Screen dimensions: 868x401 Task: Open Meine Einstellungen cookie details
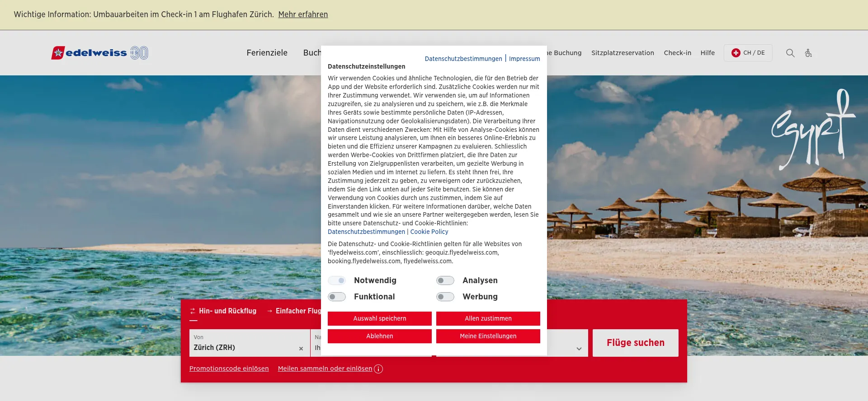(x=488, y=336)
